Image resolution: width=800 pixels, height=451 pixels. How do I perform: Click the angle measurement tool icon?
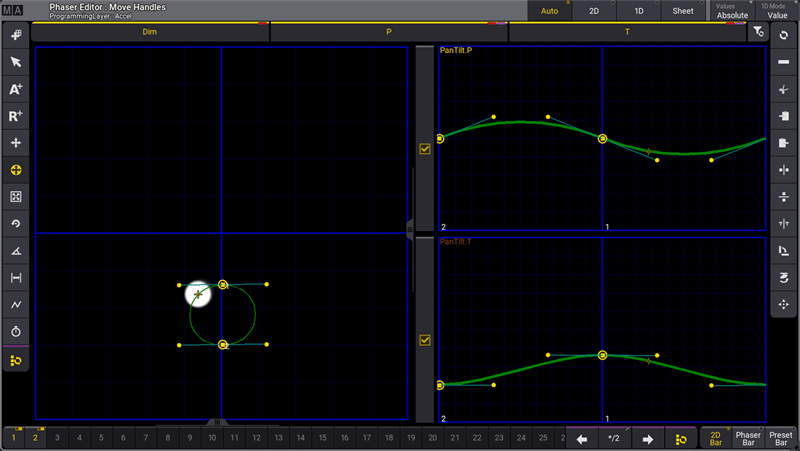[x=15, y=251]
